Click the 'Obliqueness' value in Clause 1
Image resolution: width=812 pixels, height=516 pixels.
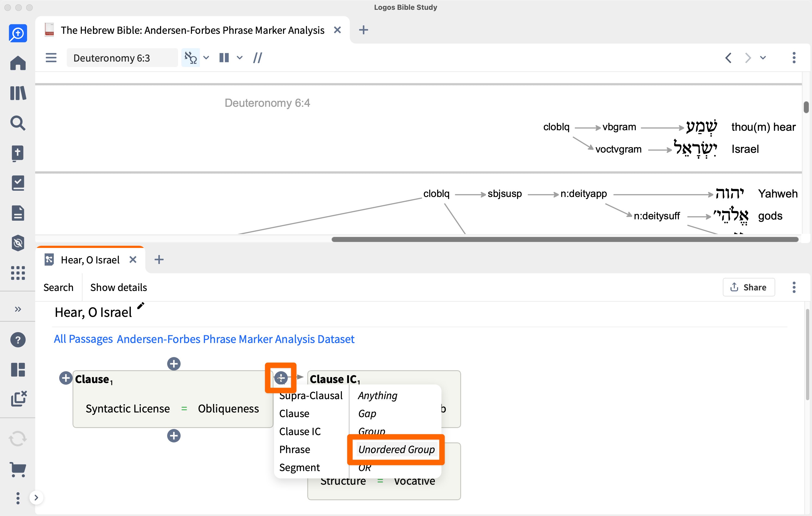(x=228, y=408)
